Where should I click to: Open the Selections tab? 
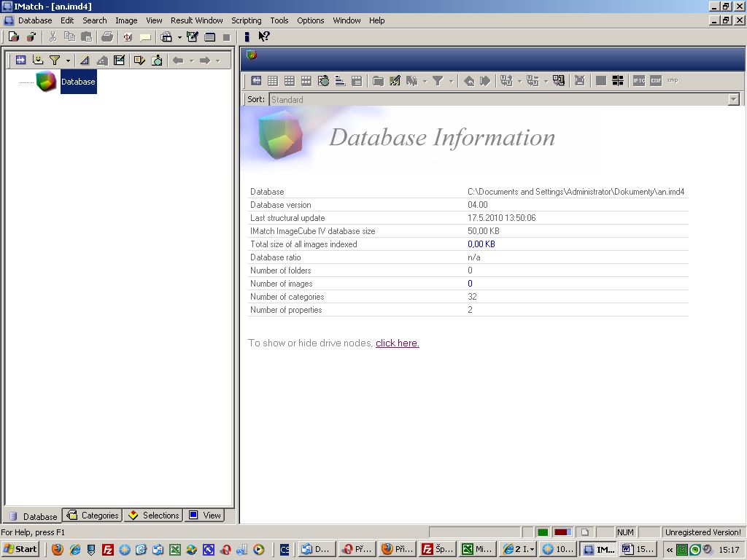[x=153, y=516]
